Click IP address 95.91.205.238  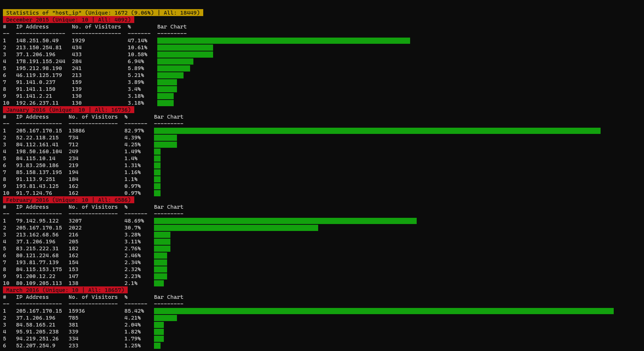pos(37,332)
